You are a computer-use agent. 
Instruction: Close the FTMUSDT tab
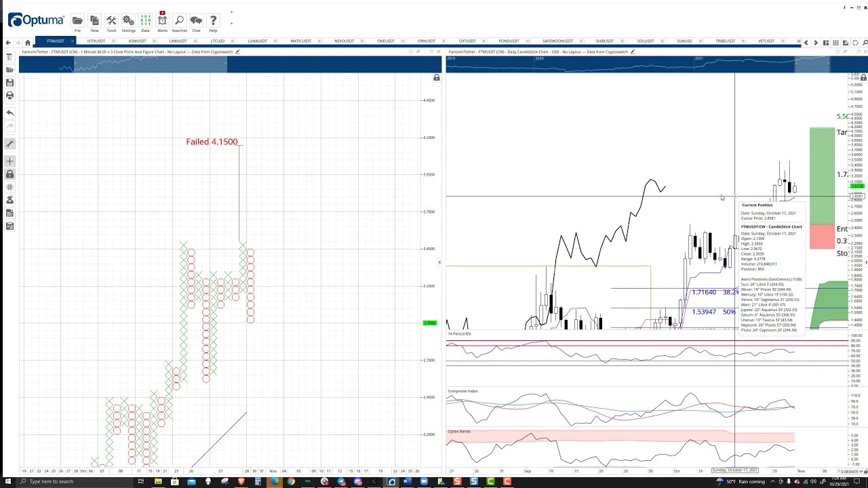click(71, 41)
